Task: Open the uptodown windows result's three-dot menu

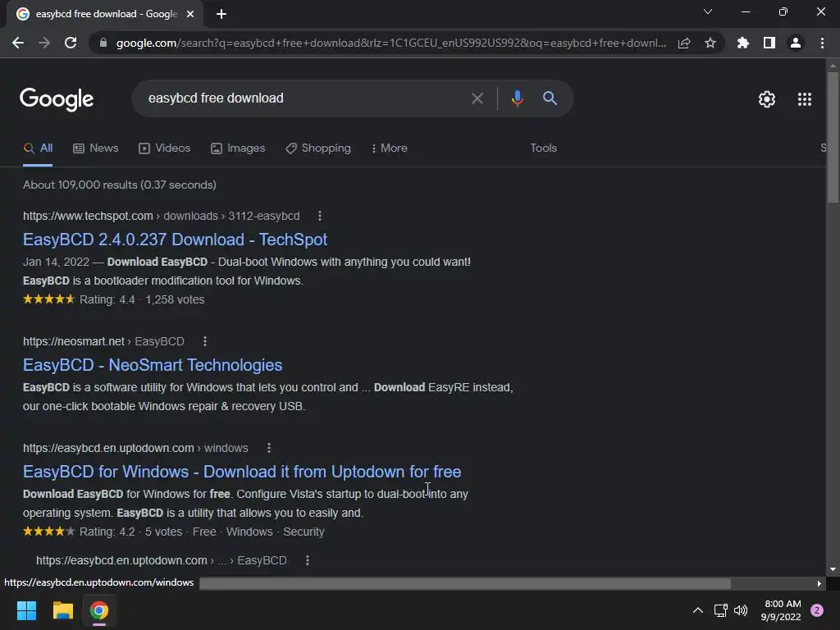Action: (x=269, y=448)
